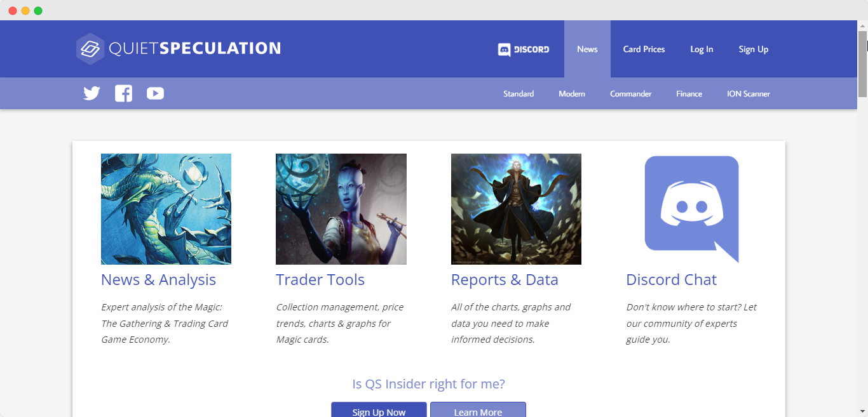This screenshot has width=868, height=417.
Task: Click the green macOS zoom window button
Action: click(x=38, y=11)
